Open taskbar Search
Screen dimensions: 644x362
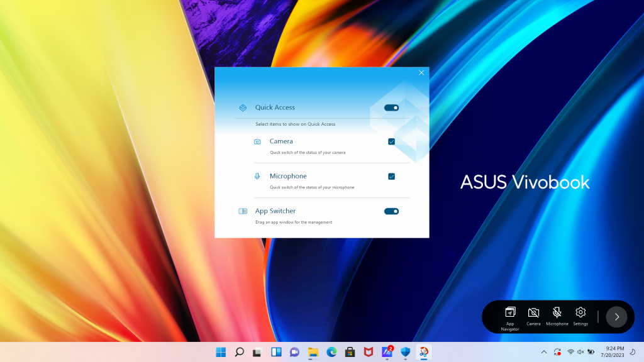[239, 352]
